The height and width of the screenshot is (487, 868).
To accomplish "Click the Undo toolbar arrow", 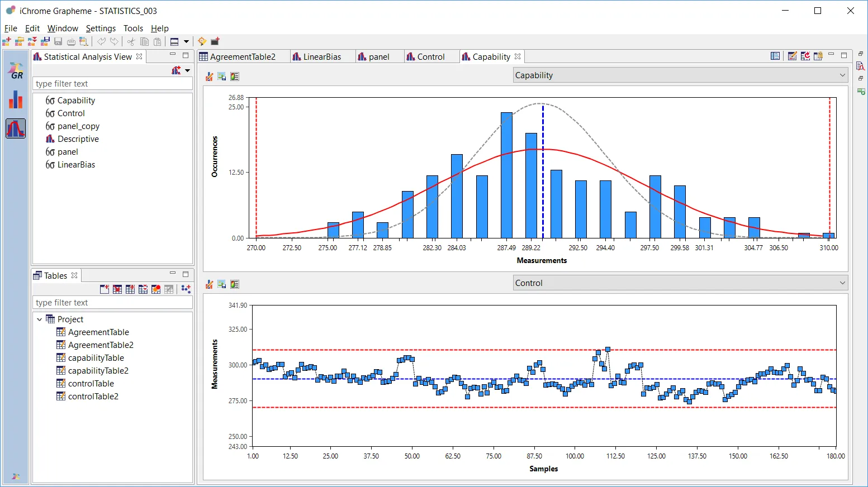I will point(101,41).
